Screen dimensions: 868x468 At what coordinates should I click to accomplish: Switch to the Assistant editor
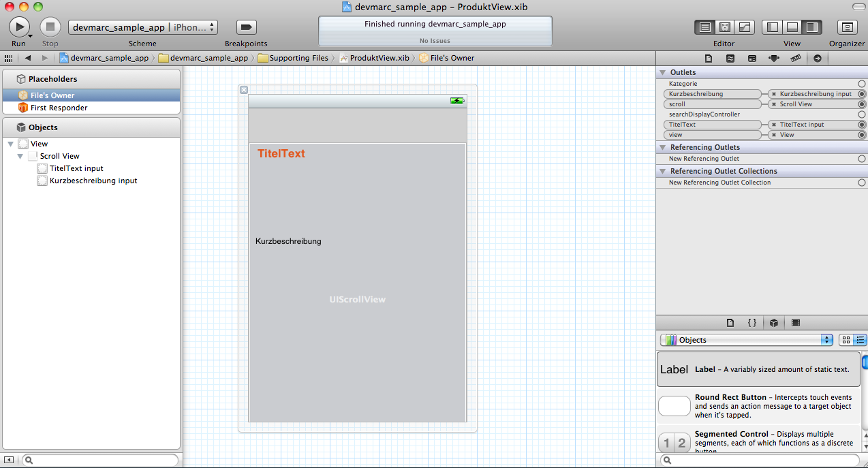(725, 27)
